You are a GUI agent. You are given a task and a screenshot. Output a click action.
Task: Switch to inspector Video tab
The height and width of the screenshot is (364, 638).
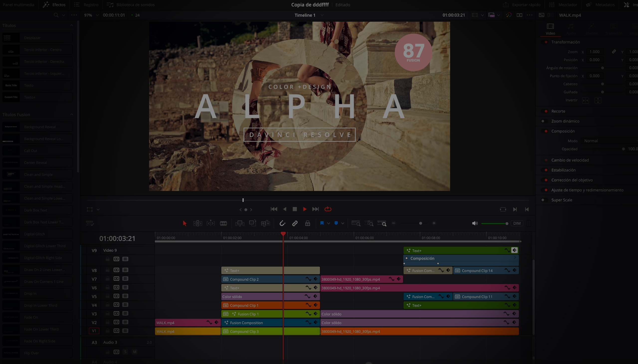tap(550, 29)
